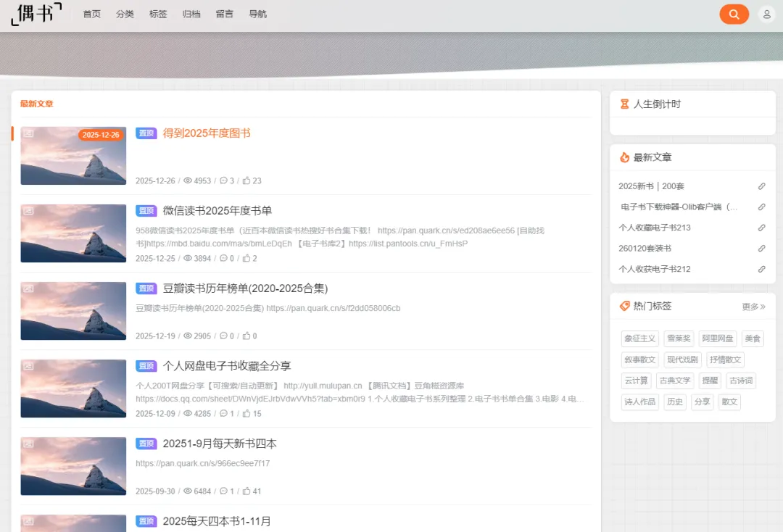Click like icon on 豆瓣读书历年榜单 post
This screenshot has height=532, width=783.
(x=246, y=336)
